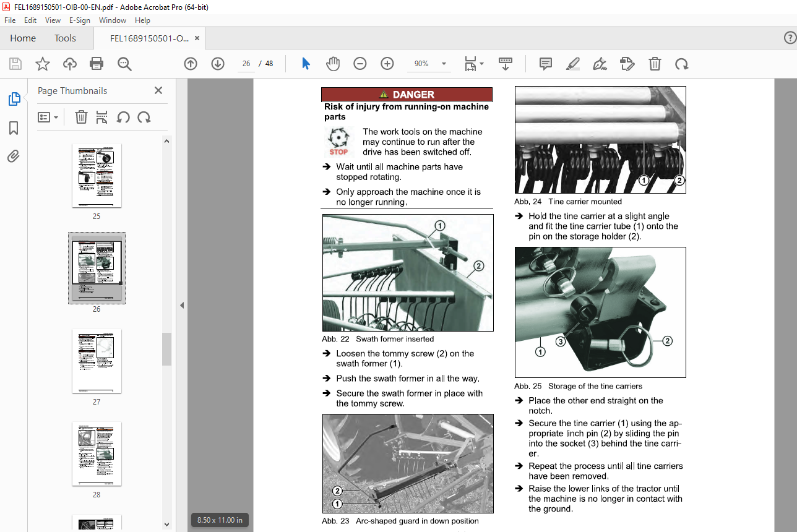Switch to the Tools tab

point(65,38)
